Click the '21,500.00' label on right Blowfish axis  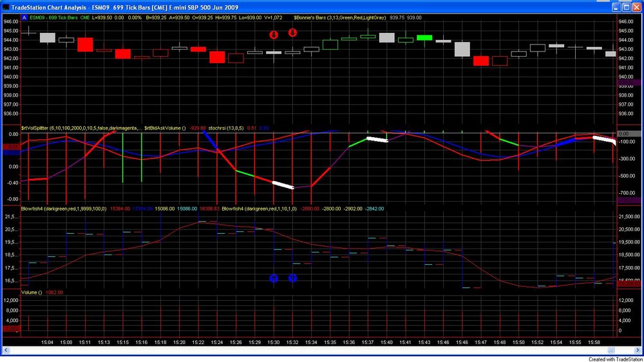629,216
